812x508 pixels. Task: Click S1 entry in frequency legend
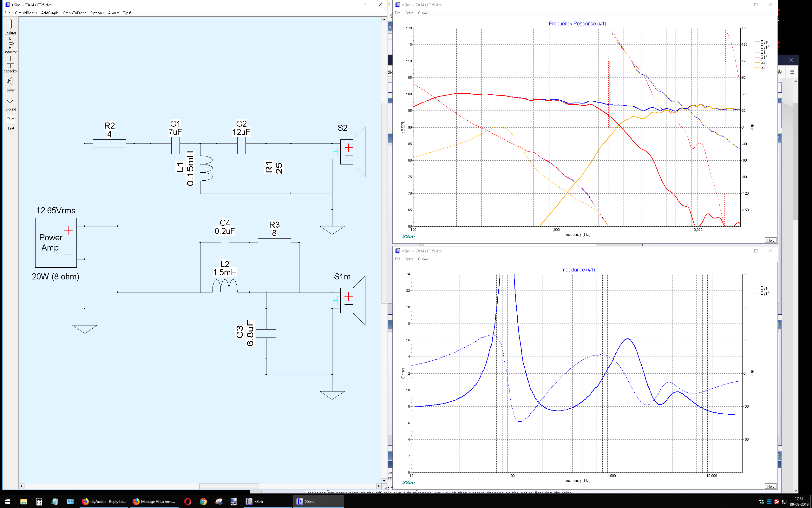760,52
